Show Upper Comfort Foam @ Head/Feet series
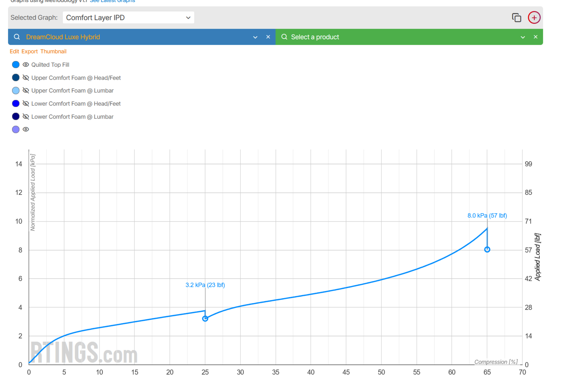 tap(26, 78)
